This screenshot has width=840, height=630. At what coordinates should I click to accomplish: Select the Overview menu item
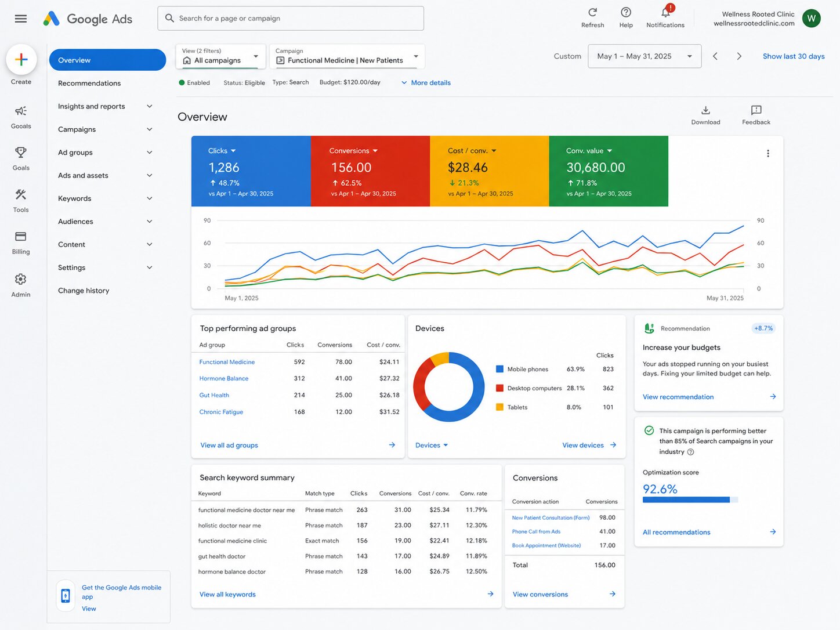click(x=107, y=60)
